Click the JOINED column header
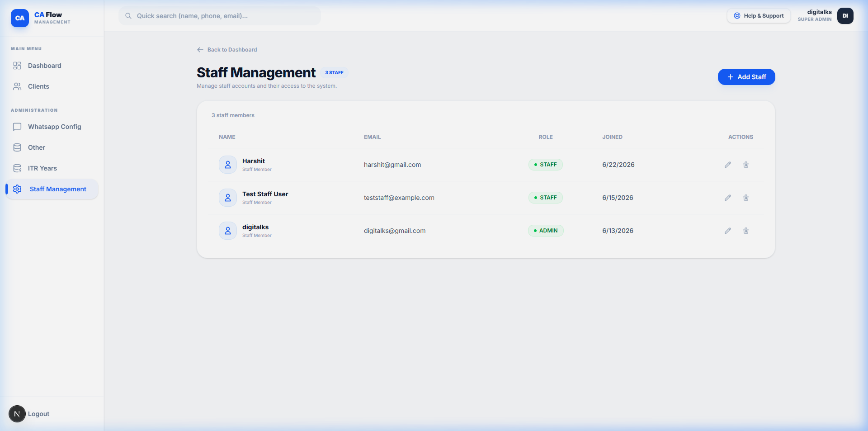The image size is (868, 431). (612, 137)
